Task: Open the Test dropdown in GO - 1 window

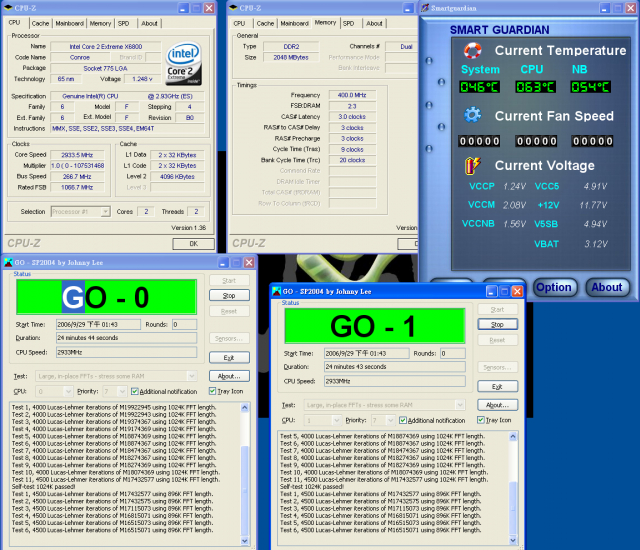Action: pos(460,405)
